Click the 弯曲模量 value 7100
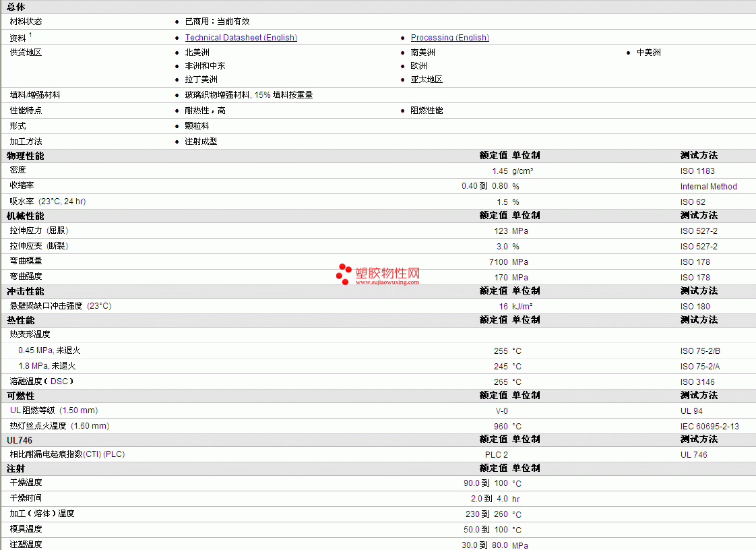 coord(499,262)
